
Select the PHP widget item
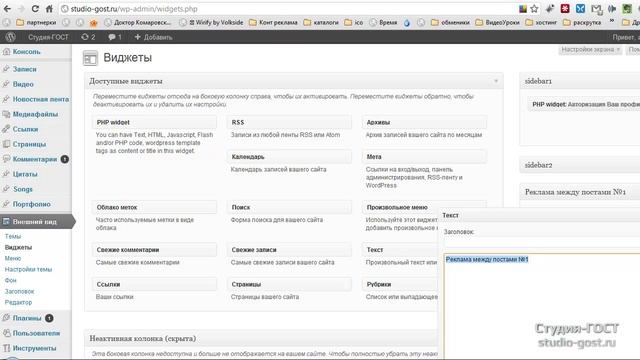click(154, 122)
